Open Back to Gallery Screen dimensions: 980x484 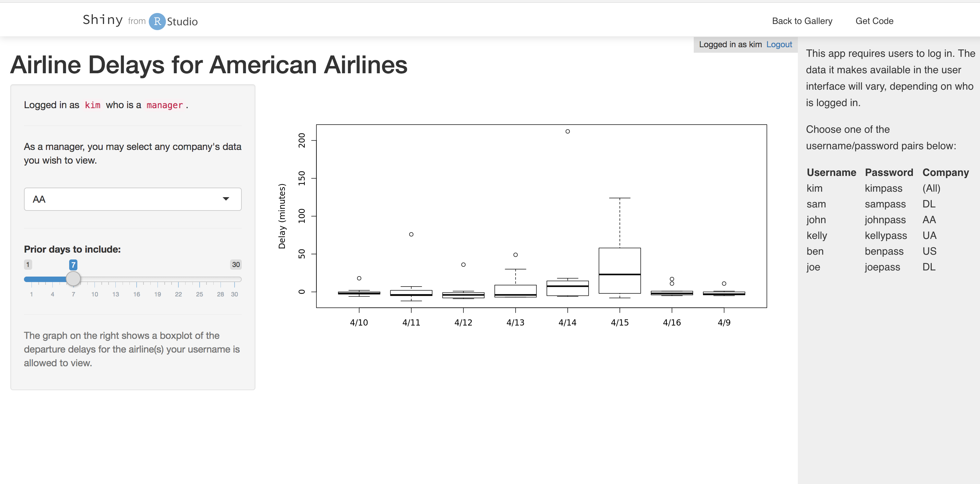pos(802,21)
